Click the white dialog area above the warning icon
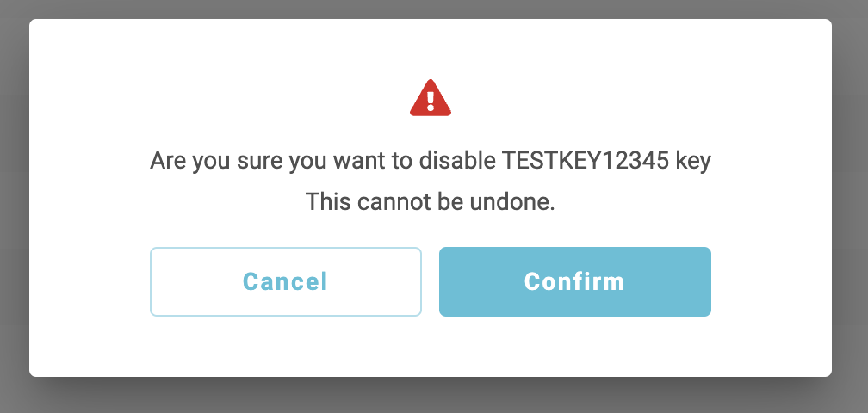The width and height of the screenshot is (868, 413). [431, 47]
